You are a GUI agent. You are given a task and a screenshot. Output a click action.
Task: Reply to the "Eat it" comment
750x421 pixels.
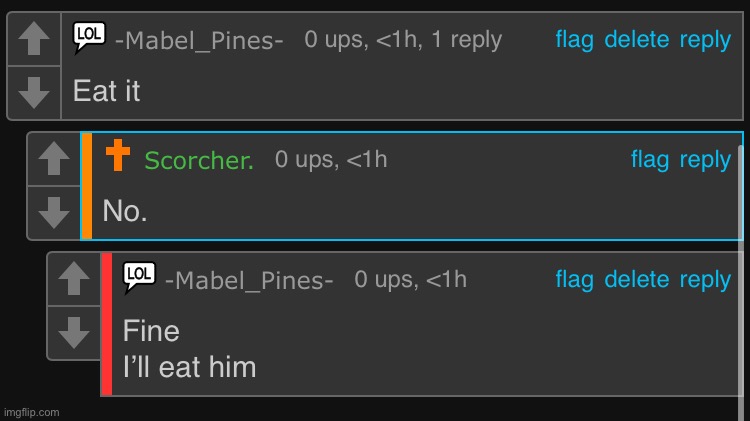[x=706, y=40]
